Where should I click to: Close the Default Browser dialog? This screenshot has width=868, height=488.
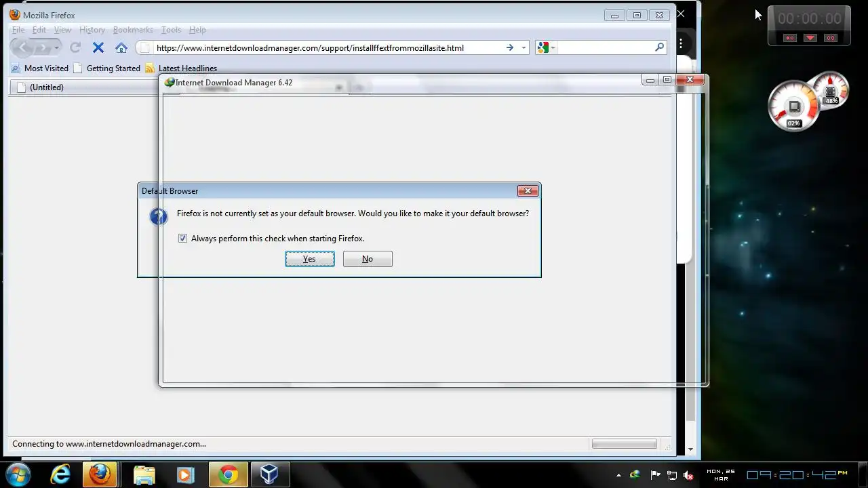(x=528, y=191)
